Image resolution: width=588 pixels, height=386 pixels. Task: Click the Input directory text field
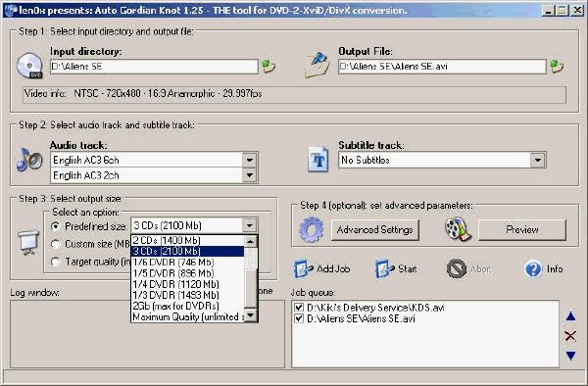[x=154, y=67]
